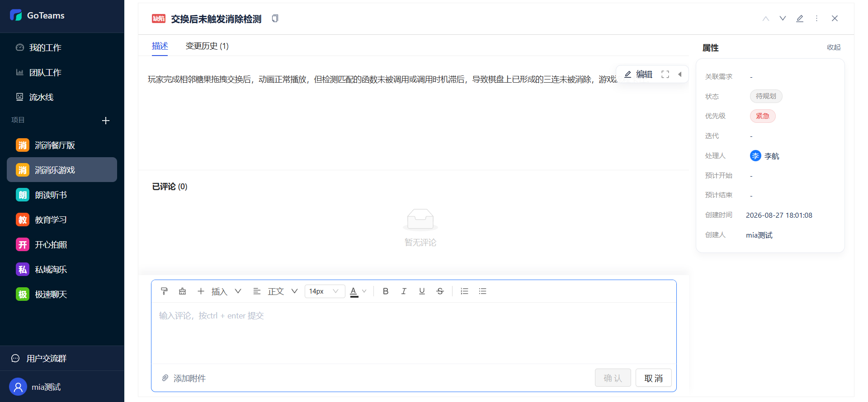Image resolution: width=868 pixels, height=402 pixels.
Task: Insert an unordered bullet list
Action: pos(482,291)
